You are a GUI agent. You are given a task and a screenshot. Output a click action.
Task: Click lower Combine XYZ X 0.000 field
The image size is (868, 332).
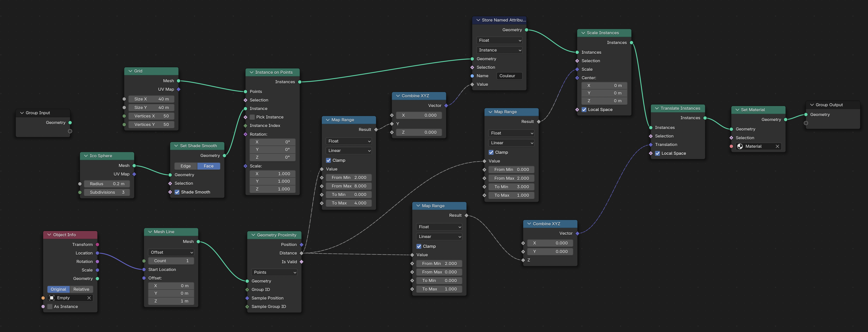pyautogui.click(x=550, y=243)
